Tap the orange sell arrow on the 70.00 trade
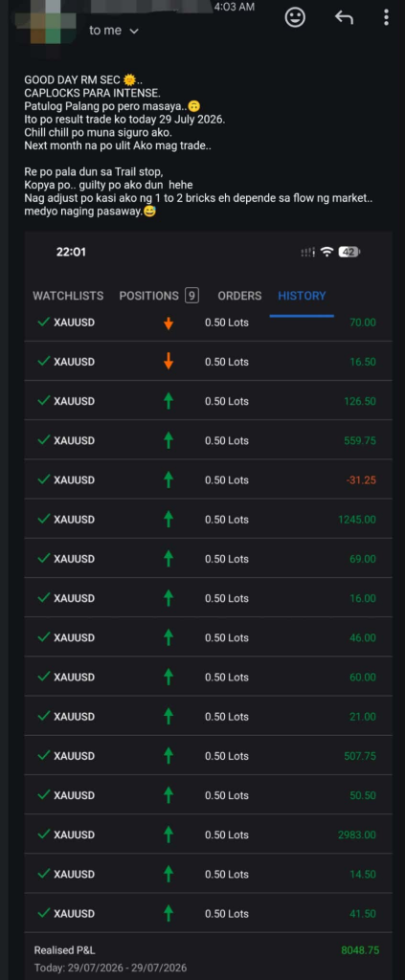This screenshot has height=980, width=405. coord(169,323)
